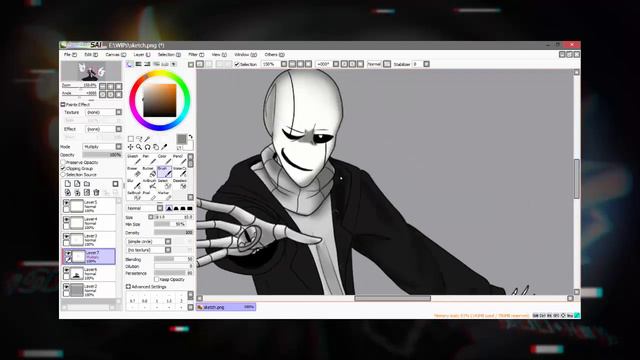The height and width of the screenshot is (360, 640).
Task: Click the zoom percentage field in toolbar
Action: [271, 64]
